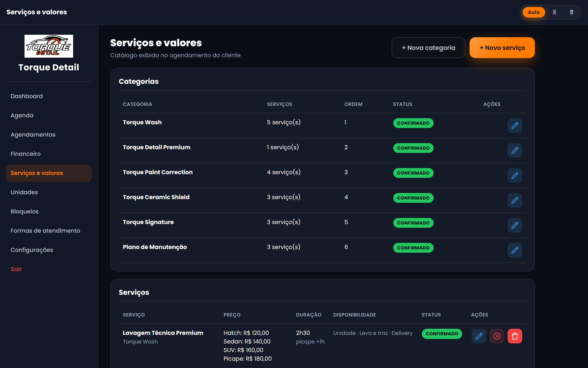The width and height of the screenshot is (588, 368).
Task: Open Agendamentos in the sidebar
Action: pos(49,135)
